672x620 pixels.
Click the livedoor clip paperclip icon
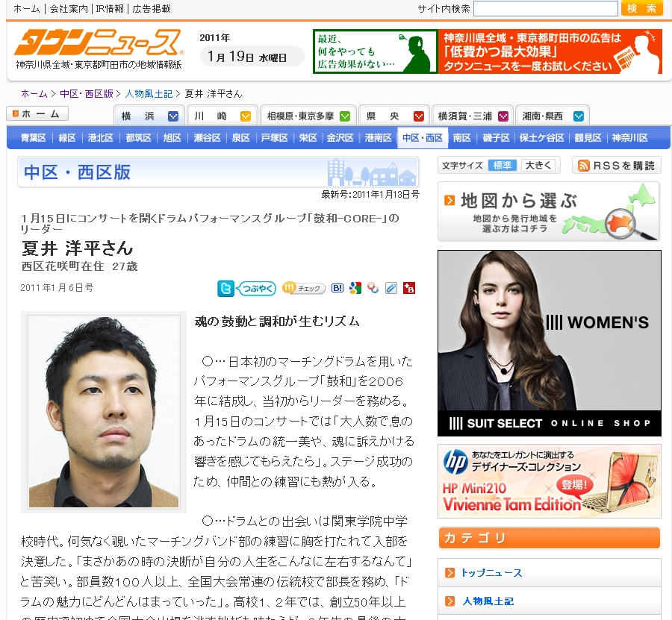(391, 288)
